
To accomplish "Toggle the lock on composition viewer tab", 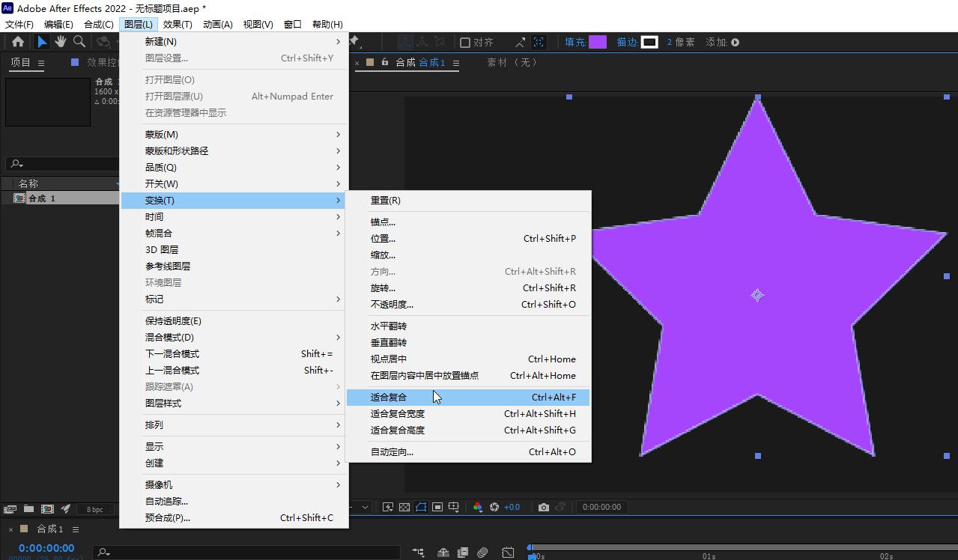I will 385,62.
